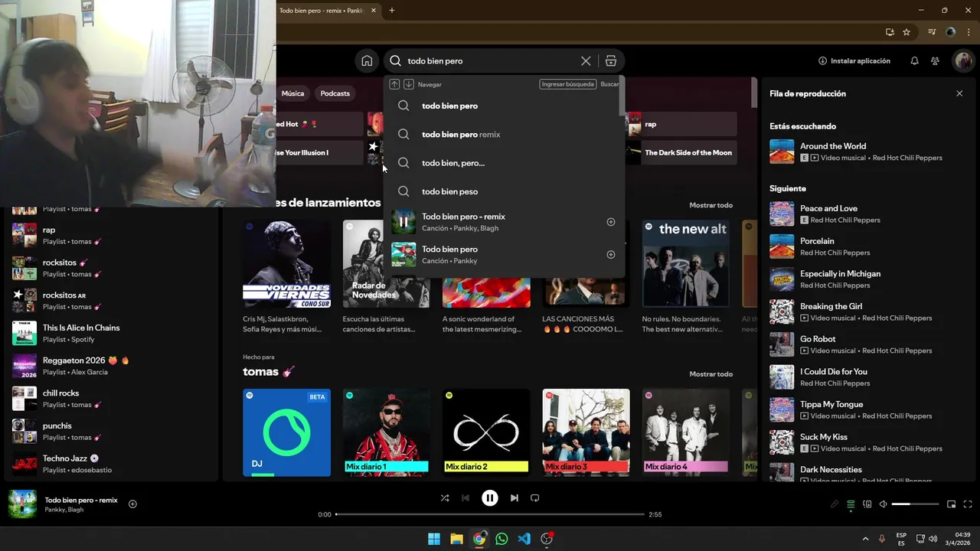Go to Spotify Home via house icon
The image size is (980, 551).
(x=367, y=61)
